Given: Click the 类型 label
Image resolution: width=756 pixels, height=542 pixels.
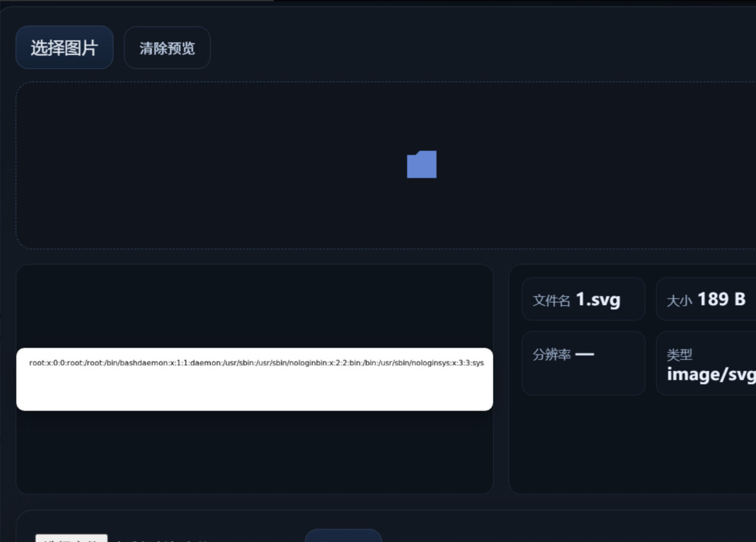Looking at the screenshot, I should coord(679,355).
